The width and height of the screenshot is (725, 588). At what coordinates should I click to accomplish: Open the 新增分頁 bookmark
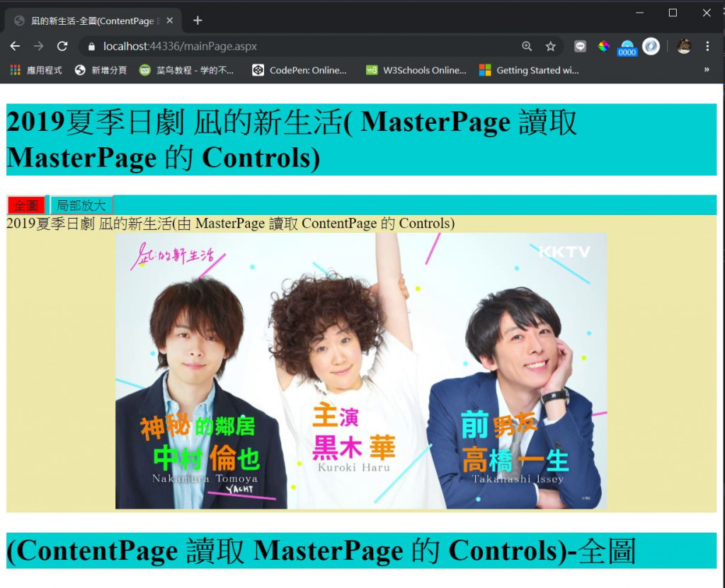(101, 70)
